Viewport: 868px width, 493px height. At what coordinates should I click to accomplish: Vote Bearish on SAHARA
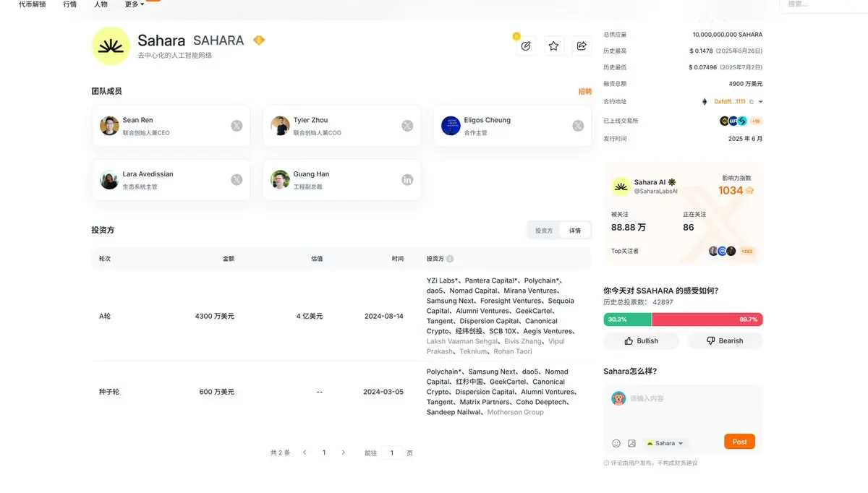point(725,340)
